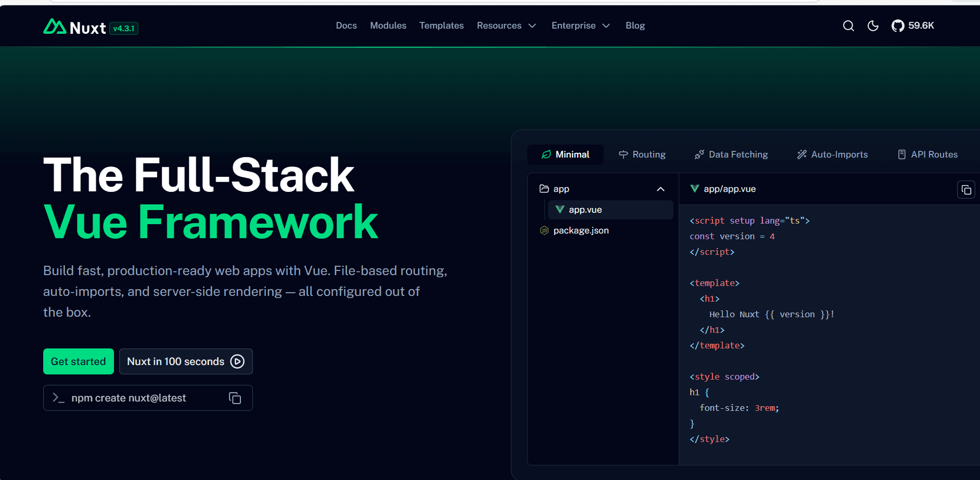Image resolution: width=980 pixels, height=480 pixels.
Task: Expand the Enterprise dropdown menu
Action: 580,25
